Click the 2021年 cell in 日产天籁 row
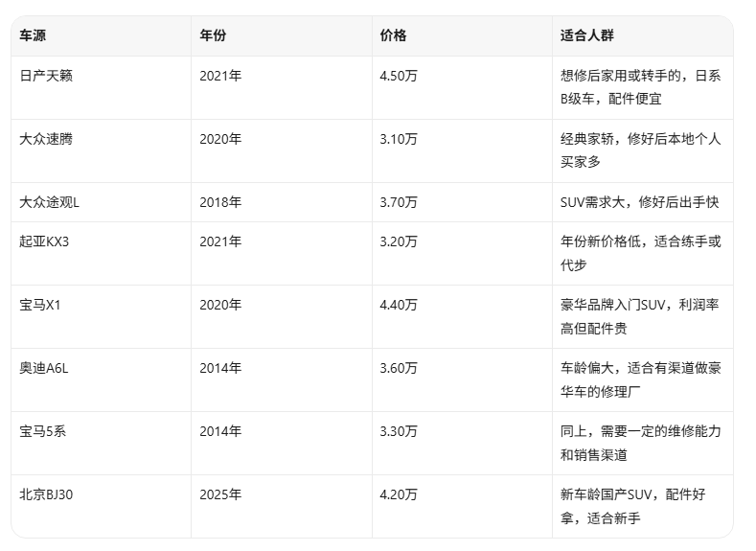Image resolution: width=756 pixels, height=551 pixels. pos(282,88)
